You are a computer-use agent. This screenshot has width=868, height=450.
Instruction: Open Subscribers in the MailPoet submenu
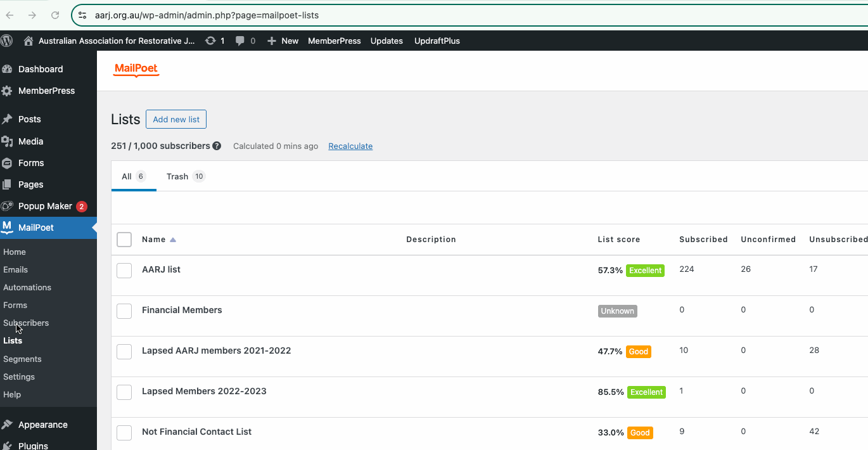point(26,323)
